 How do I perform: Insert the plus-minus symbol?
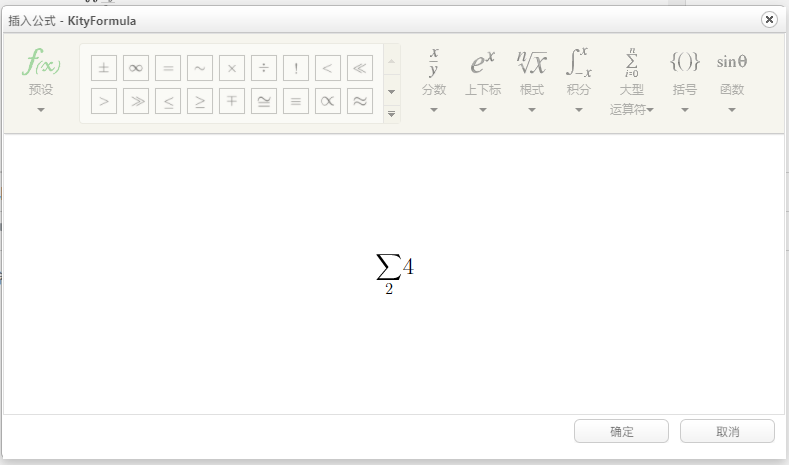104,68
